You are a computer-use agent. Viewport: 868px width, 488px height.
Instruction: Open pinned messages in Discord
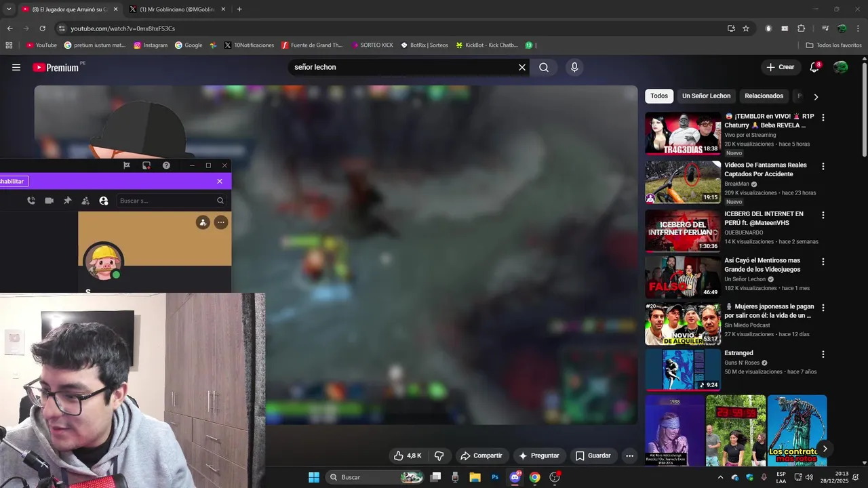pyautogui.click(x=67, y=201)
